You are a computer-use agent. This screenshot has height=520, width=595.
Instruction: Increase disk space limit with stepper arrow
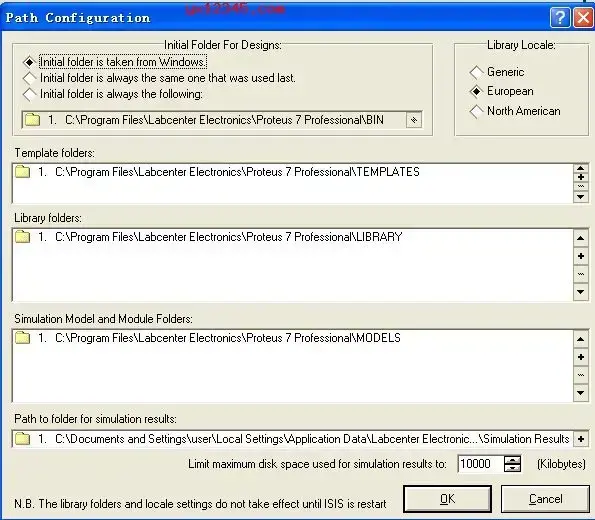tap(513, 460)
